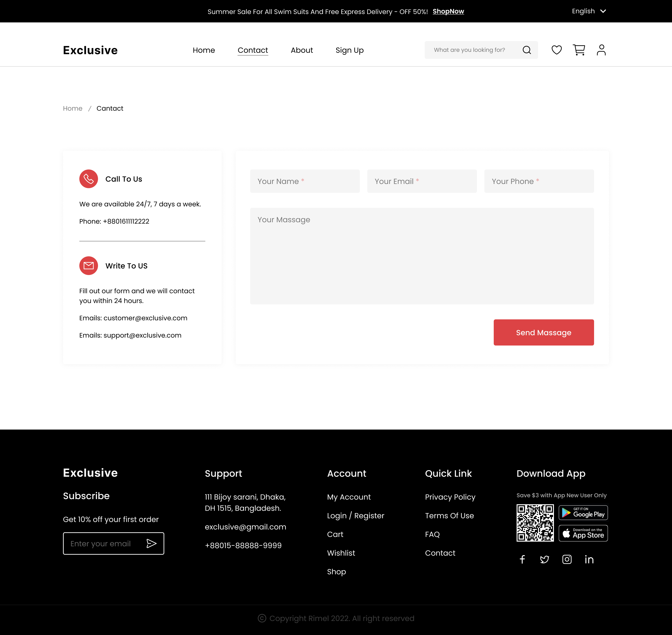This screenshot has width=672, height=635.
Task: Click the phone/call icon
Action: coord(88,179)
